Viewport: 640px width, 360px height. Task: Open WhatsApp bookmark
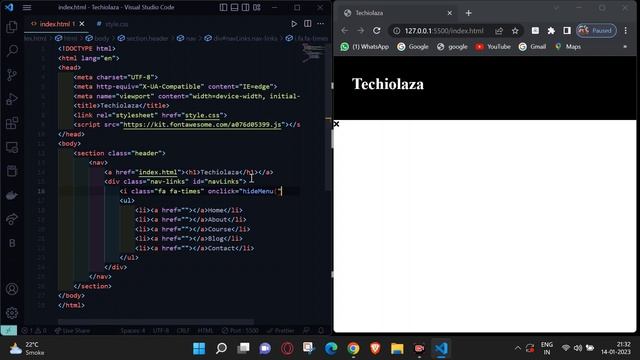364,47
